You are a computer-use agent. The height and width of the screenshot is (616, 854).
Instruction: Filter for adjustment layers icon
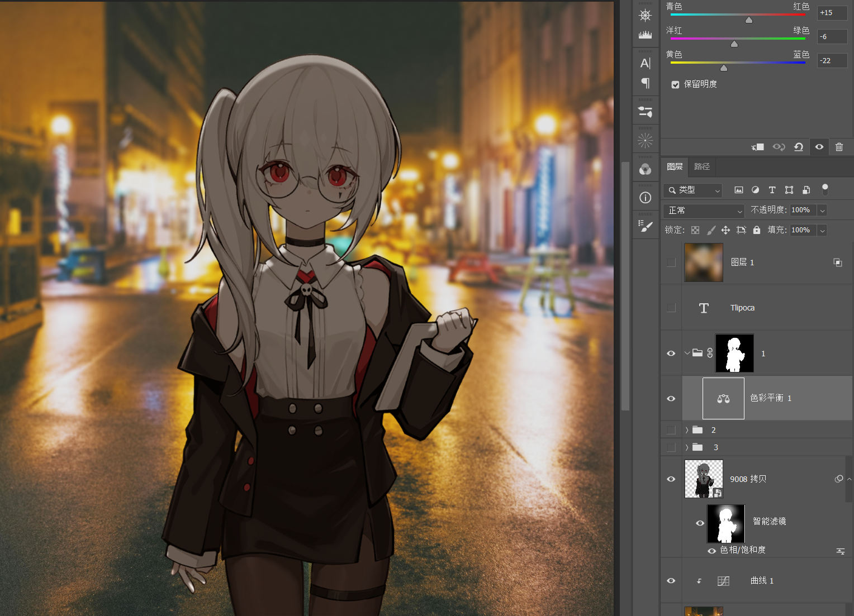coord(755,190)
